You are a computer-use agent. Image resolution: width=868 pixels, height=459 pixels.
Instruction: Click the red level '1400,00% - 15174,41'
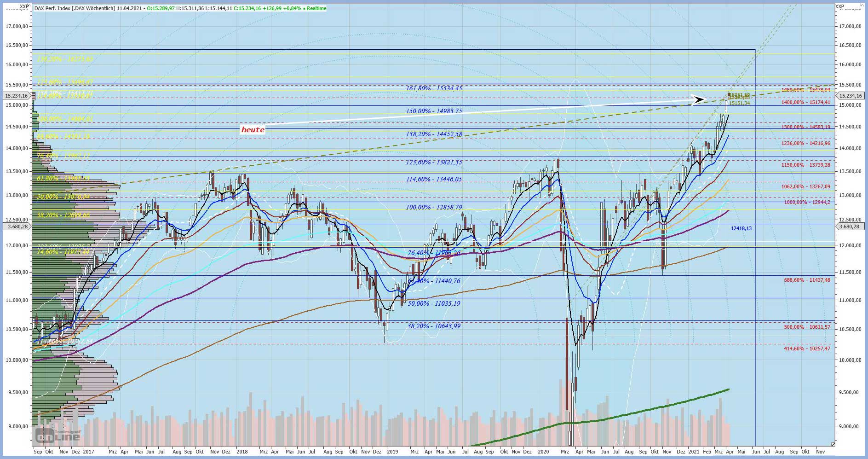click(806, 103)
